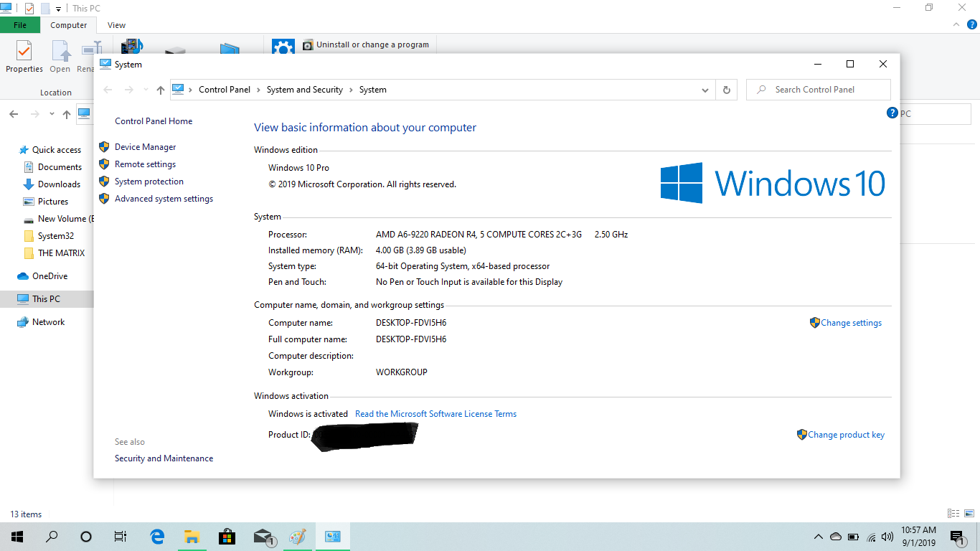Switch to large icons view in This PC
Image resolution: width=980 pixels, height=551 pixels.
[x=970, y=514]
